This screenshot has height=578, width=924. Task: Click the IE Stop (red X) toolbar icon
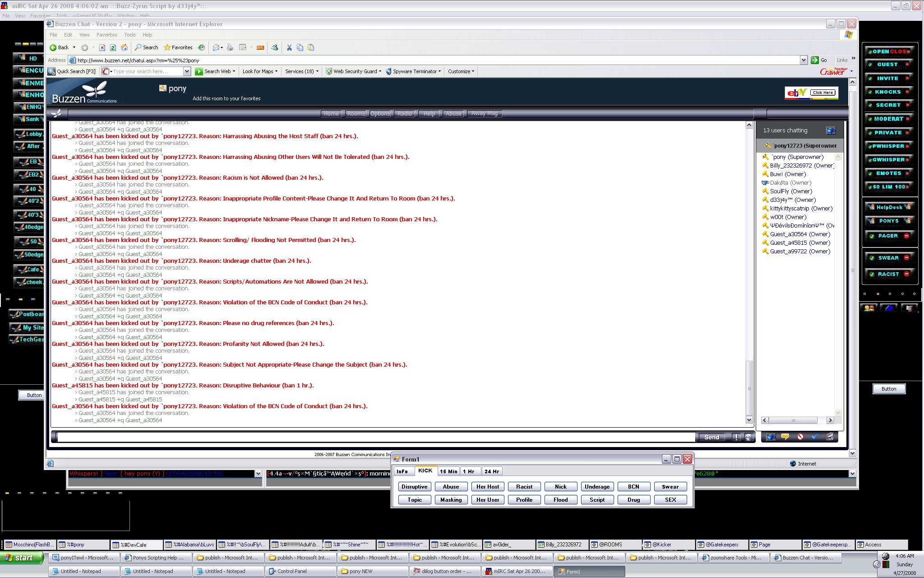(x=102, y=47)
